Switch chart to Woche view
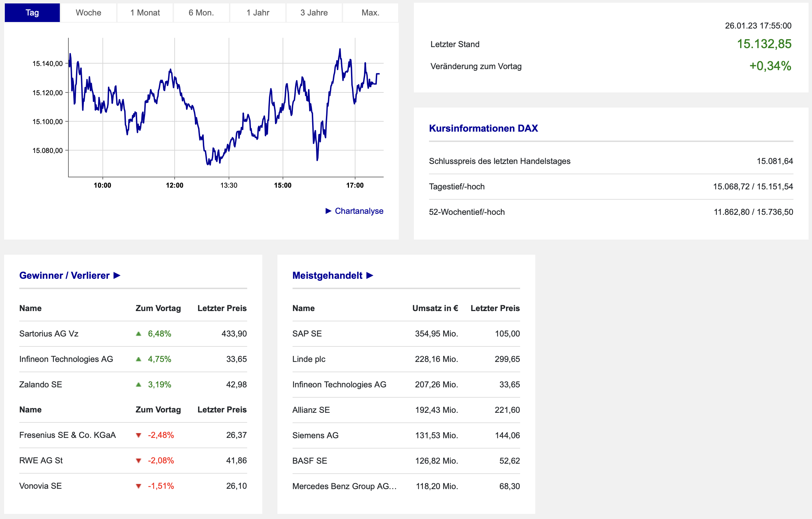This screenshot has height=519, width=812. pos(88,13)
